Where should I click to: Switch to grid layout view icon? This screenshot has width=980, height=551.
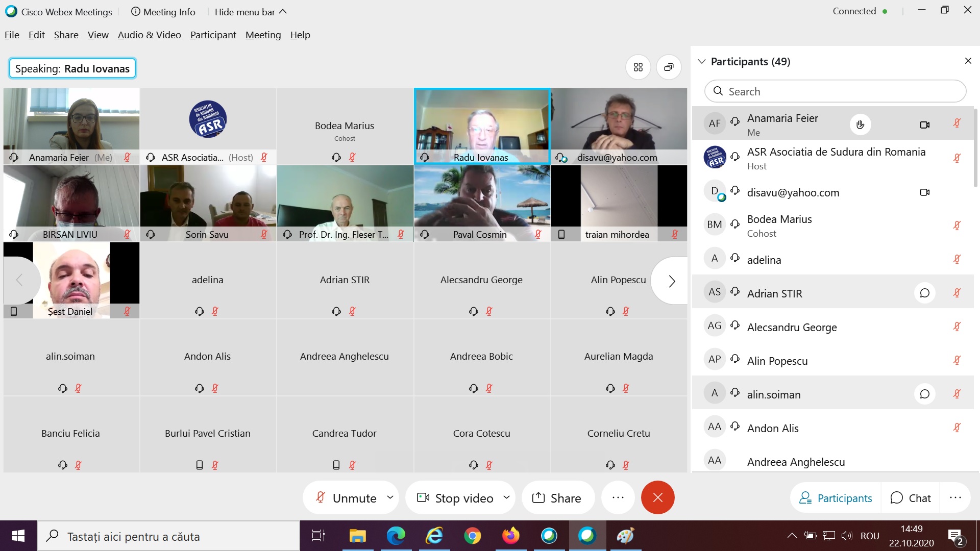tap(638, 67)
